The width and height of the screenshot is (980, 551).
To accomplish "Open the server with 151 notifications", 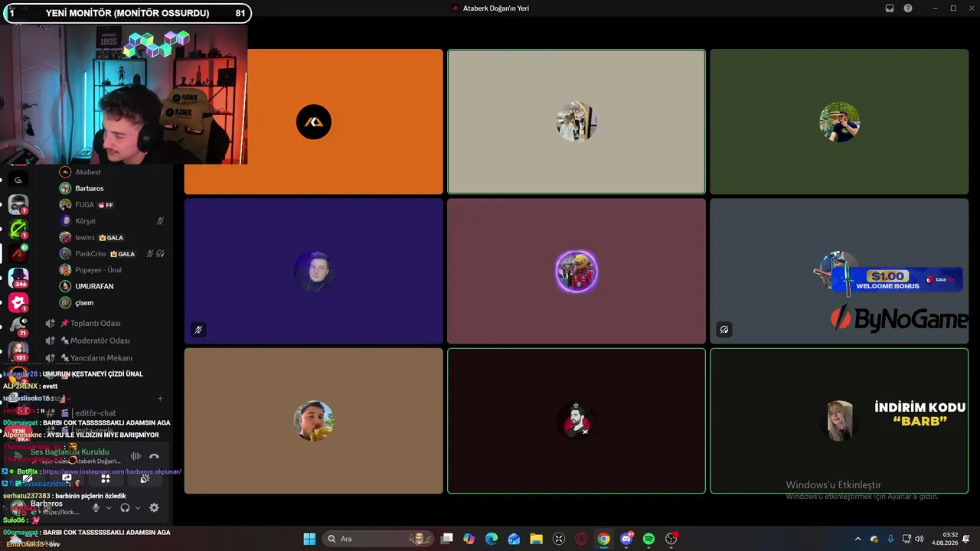I will click(x=18, y=351).
